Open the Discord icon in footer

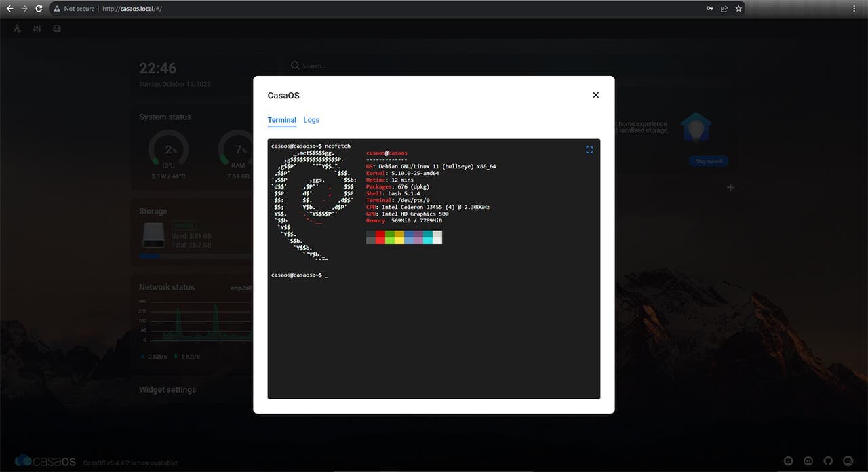pyautogui.click(x=808, y=461)
